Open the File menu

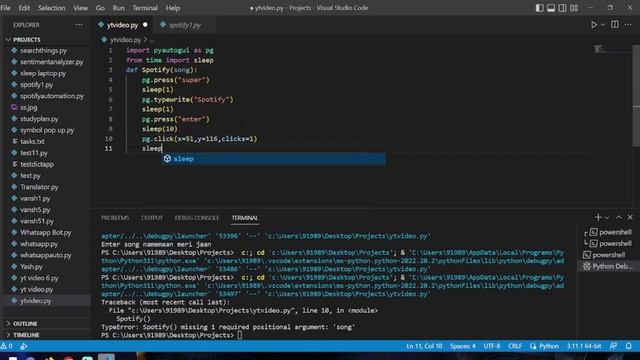click(x=6, y=8)
